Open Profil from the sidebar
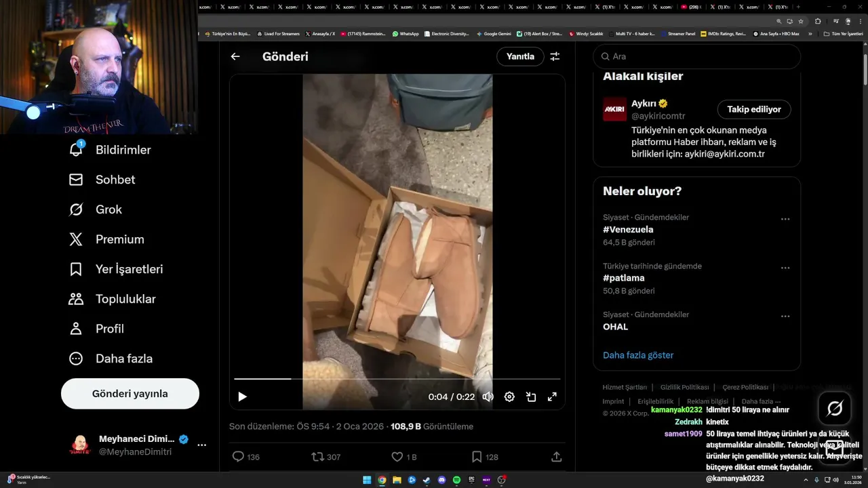The height and width of the screenshot is (488, 868). pos(96,329)
